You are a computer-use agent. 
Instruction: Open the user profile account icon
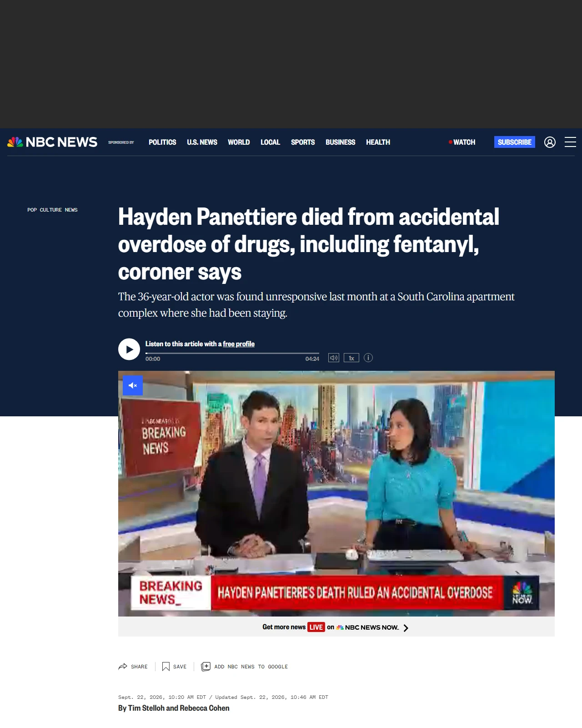[x=550, y=142]
